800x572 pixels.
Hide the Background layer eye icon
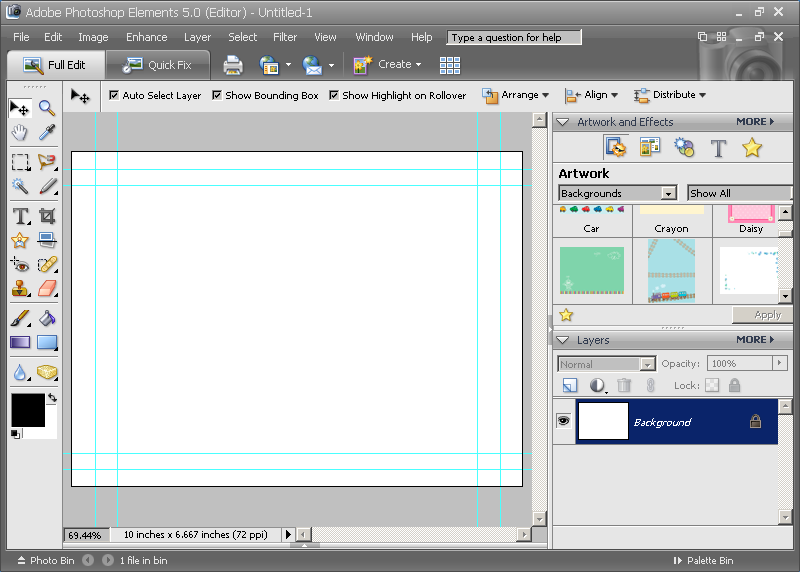click(563, 421)
